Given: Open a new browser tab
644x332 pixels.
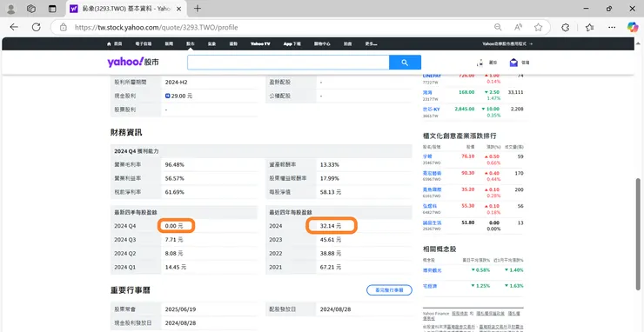Looking at the screenshot, I should coord(198,9).
